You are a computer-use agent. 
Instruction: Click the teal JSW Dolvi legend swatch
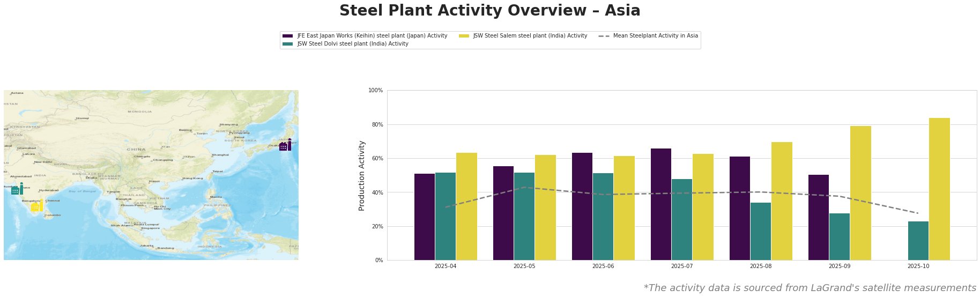tap(287, 44)
